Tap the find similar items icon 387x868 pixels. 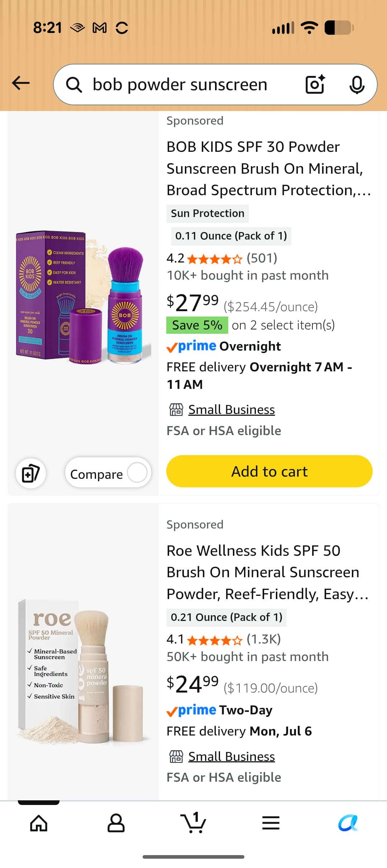pyautogui.click(x=31, y=473)
